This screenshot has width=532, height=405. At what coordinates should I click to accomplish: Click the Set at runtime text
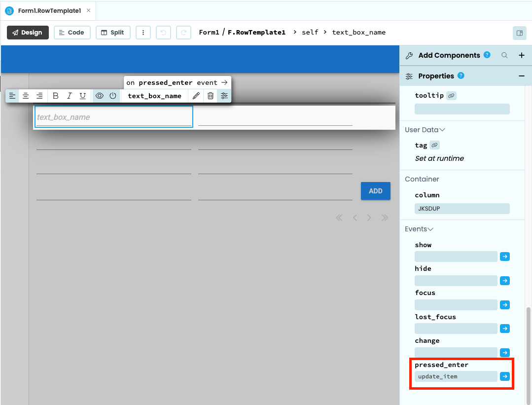point(439,158)
